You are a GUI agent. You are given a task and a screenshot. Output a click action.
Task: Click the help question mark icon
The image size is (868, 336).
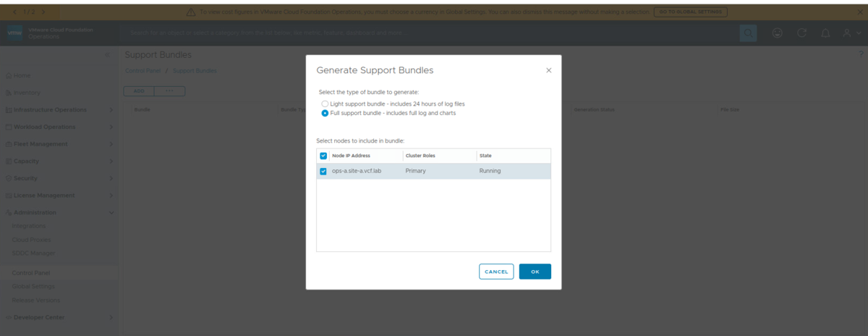pos(861,54)
